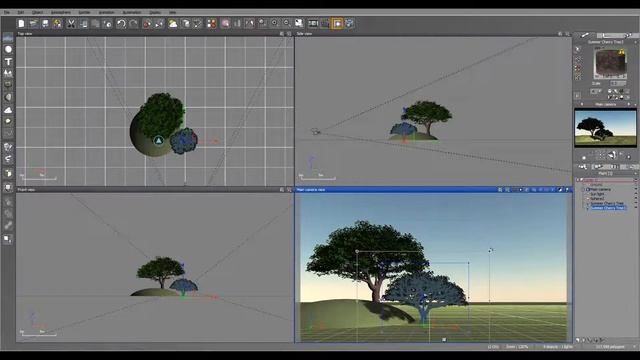Viewport: 640px width, 360px height.
Task: Open the Help menu
Action: tap(173, 13)
